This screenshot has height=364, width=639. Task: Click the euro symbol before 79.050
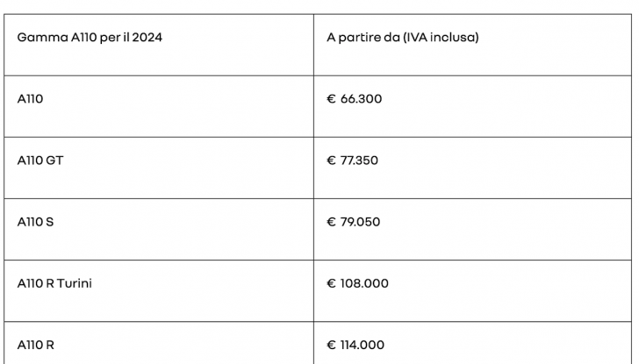coord(331,222)
